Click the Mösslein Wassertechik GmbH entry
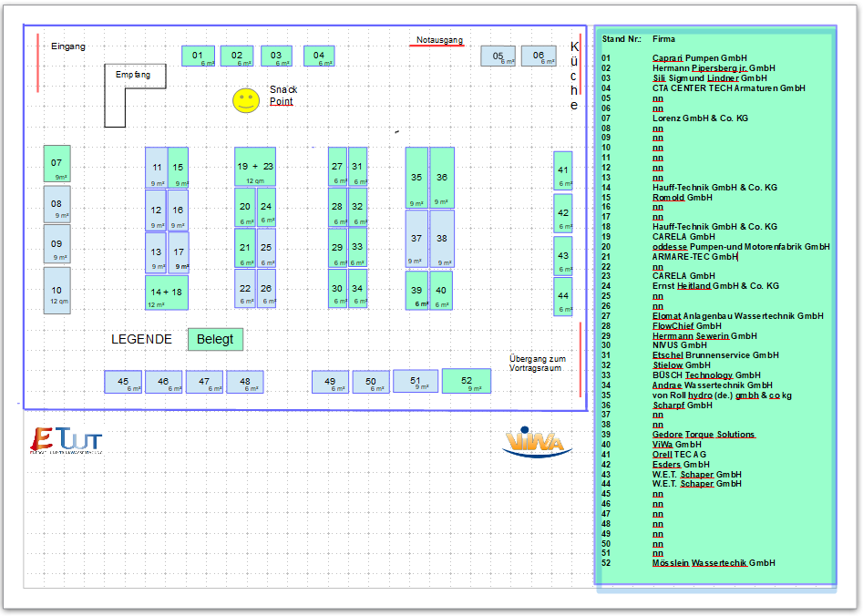Screen dimensions: 863x616 [x=714, y=563]
